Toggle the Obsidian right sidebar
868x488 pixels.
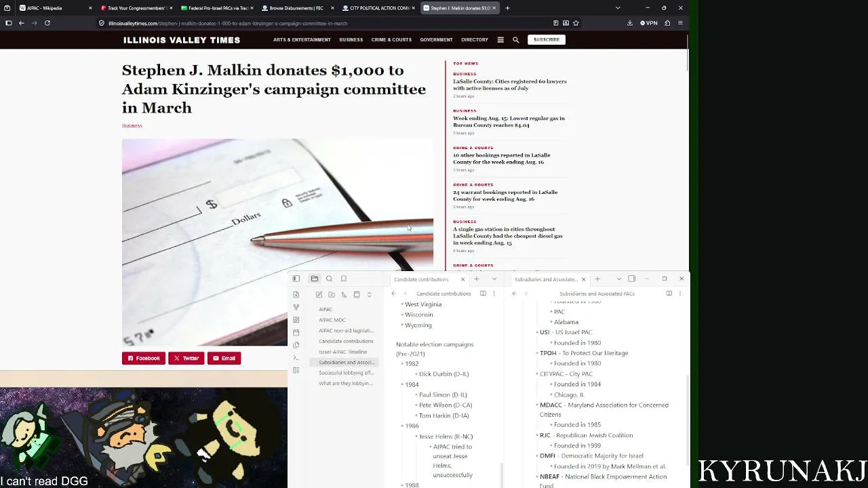[x=632, y=279]
